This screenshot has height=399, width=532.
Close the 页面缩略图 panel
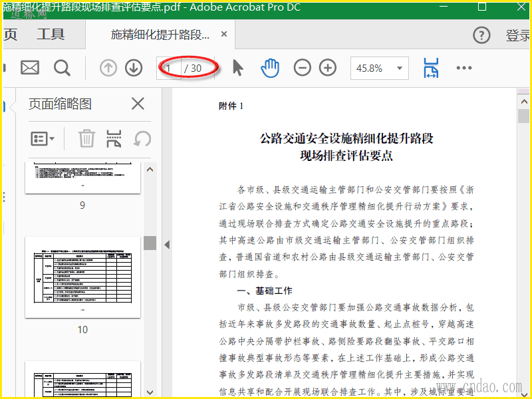(x=138, y=104)
